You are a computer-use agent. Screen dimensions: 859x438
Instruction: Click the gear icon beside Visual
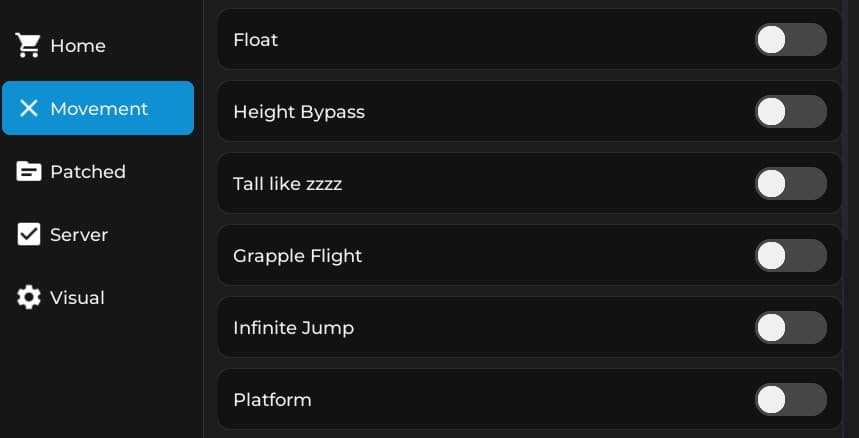point(29,297)
